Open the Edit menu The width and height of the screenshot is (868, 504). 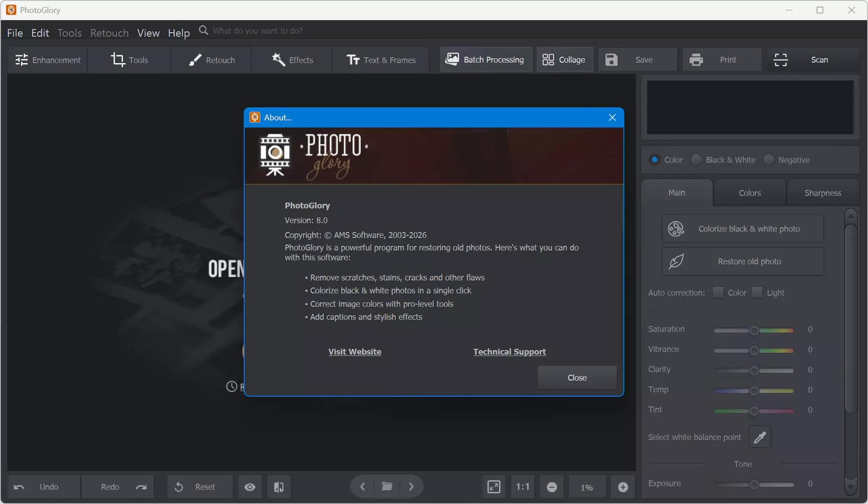tap(40, 33)
